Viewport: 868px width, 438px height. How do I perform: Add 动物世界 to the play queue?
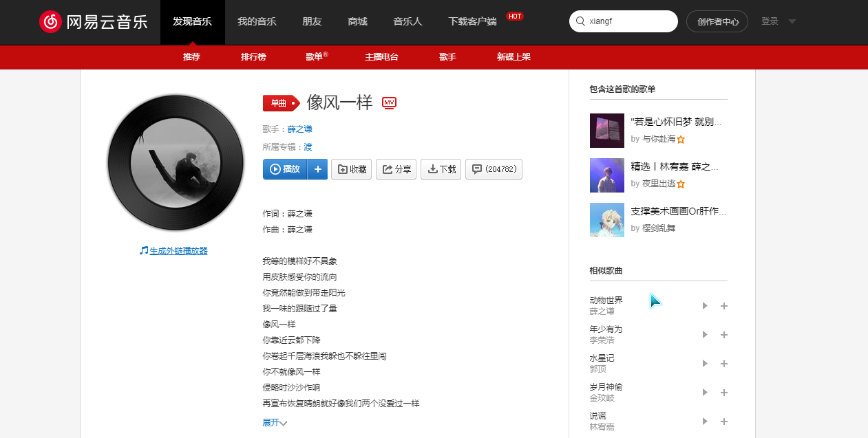[x=723, y=306]
